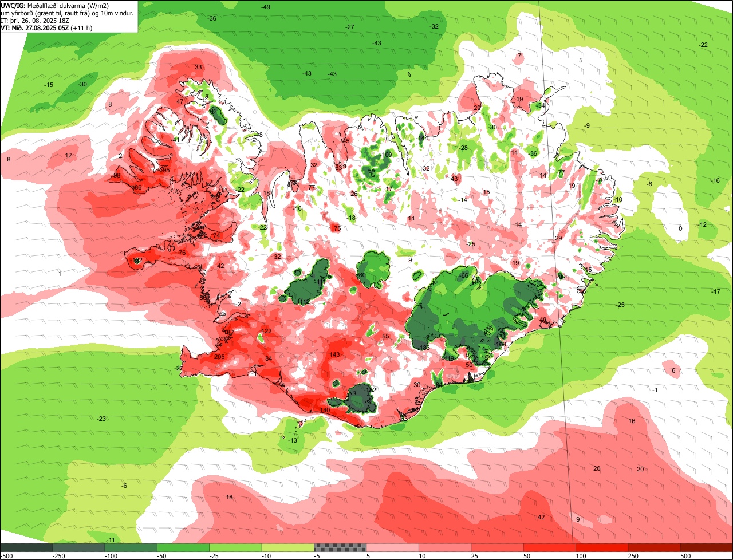Click the '-100' legend label

[111, 555]
